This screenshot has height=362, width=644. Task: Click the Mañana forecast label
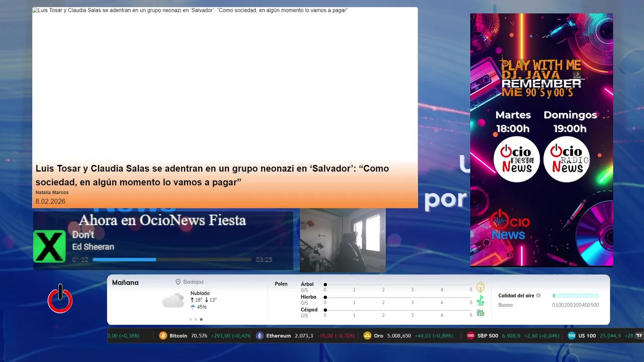pyautogui.click(x=125, y=283)
